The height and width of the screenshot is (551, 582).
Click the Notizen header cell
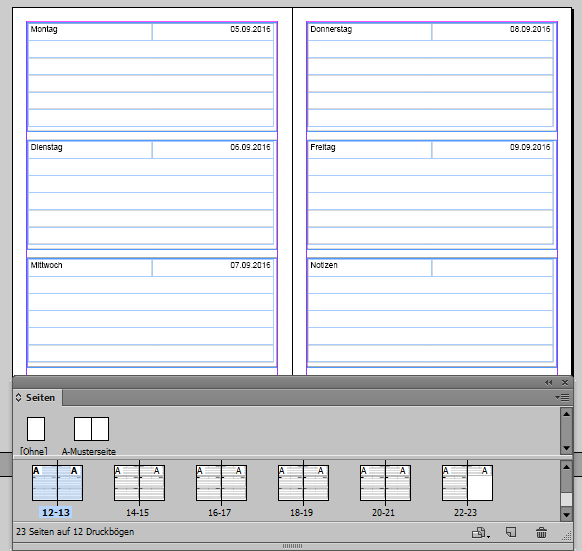click(370, 268)
